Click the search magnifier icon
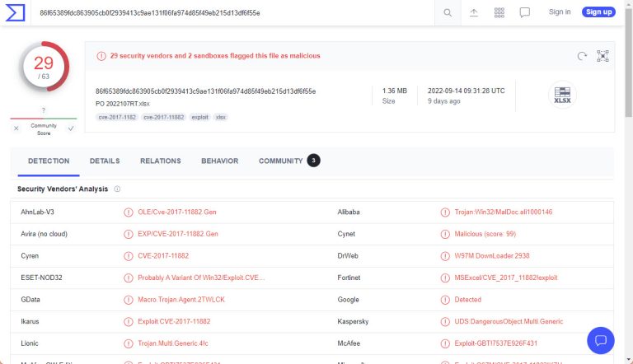633x364 pixels. 448,13
